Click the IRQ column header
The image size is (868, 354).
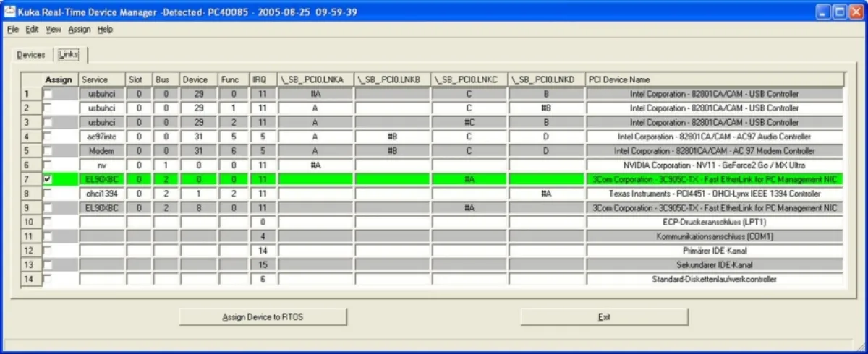point(263,79)
